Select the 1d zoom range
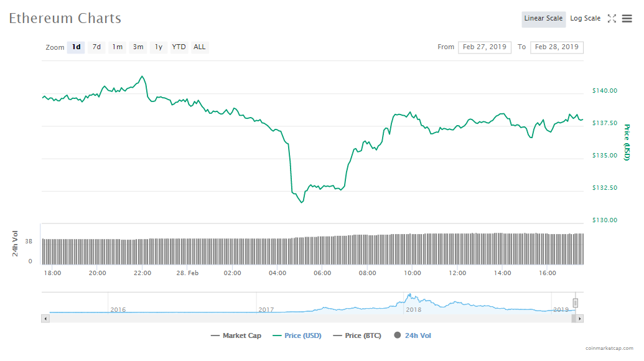 point(76,47)
